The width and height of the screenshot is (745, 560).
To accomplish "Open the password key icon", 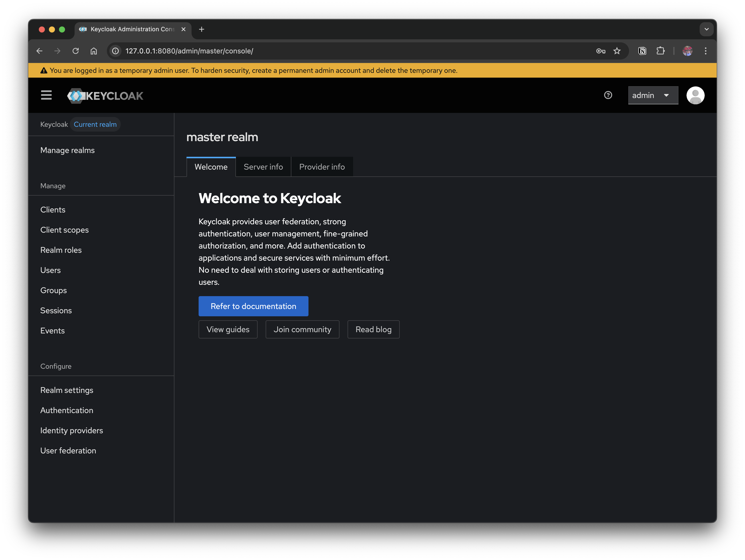I will tap(601, 51).
